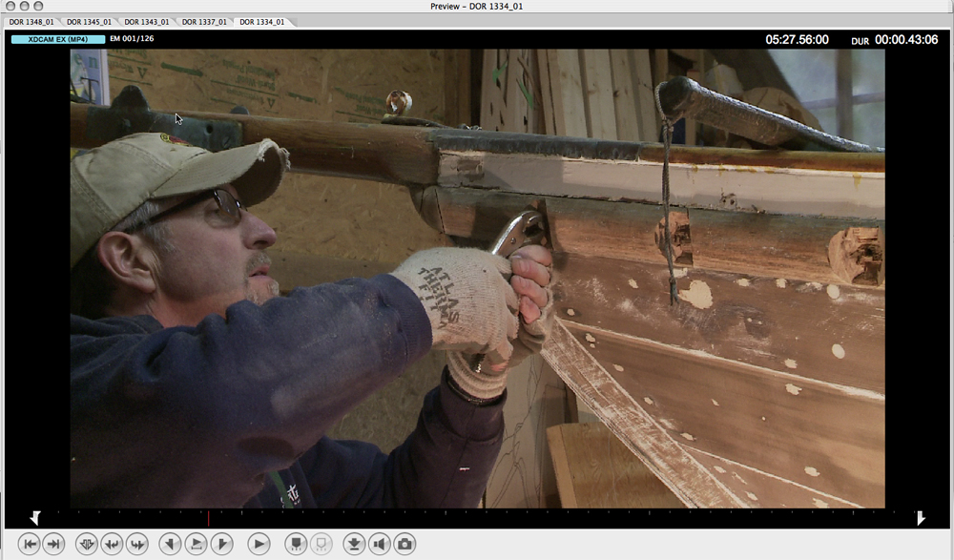
Task: Select the DOR 1343_01 tab
Action: pos(147,21)
